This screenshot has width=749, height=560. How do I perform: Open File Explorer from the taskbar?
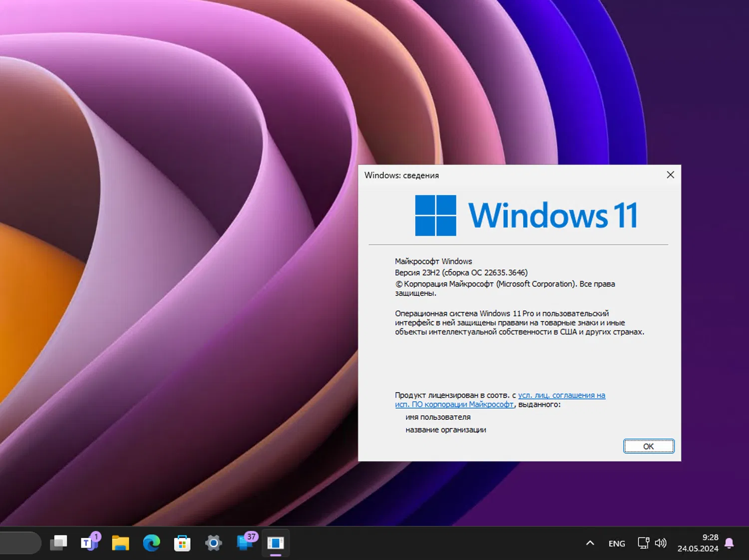coord(120,543)
